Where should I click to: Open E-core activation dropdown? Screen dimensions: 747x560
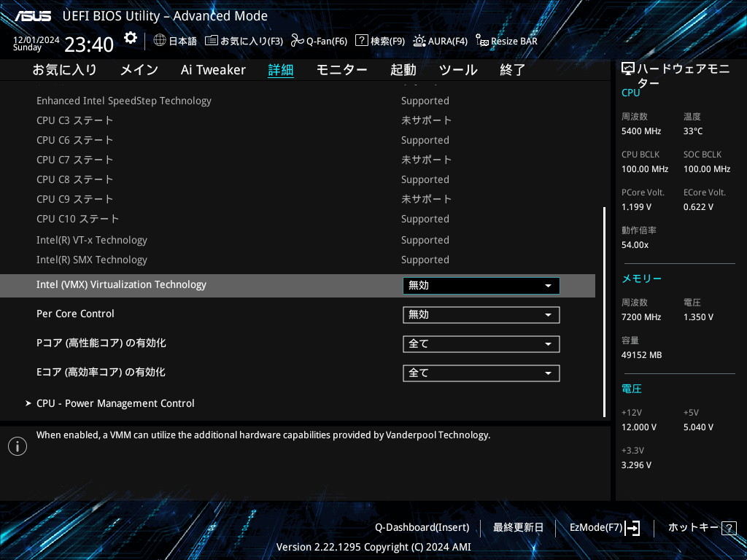[x=481, y=373]
